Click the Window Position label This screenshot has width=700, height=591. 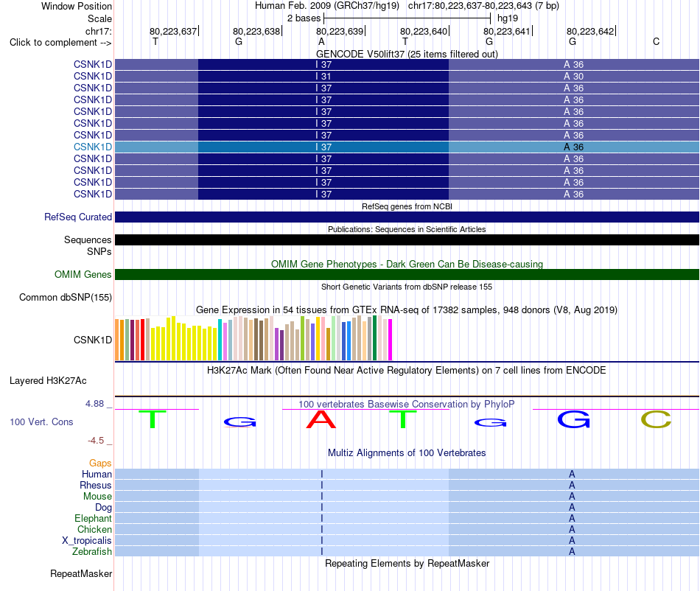coord(77,6)
